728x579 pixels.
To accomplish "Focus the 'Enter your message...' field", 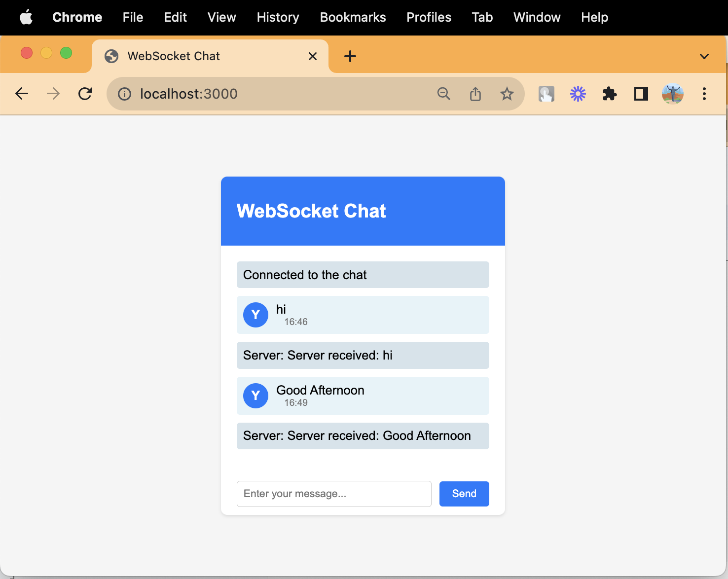I will (x=334, y=494).
